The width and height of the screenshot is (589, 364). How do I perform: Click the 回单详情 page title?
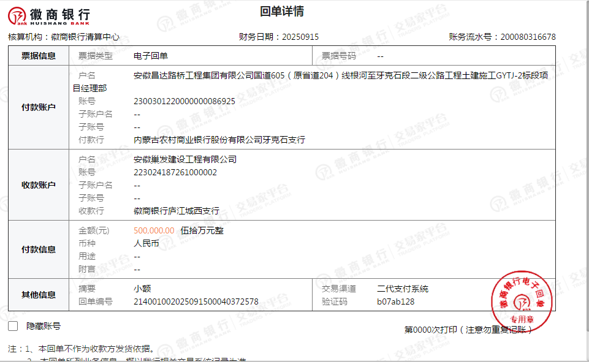pos(281,12)
